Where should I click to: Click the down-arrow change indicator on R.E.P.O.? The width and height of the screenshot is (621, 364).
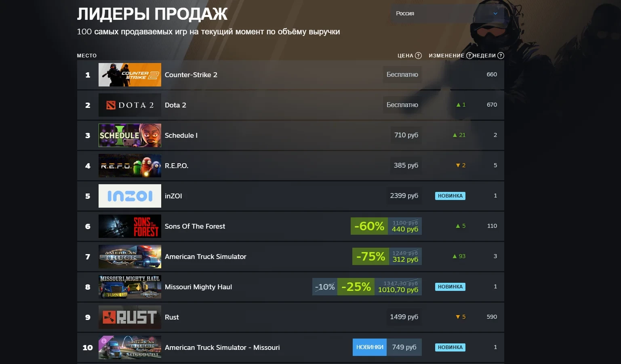[x=461, y=166]
